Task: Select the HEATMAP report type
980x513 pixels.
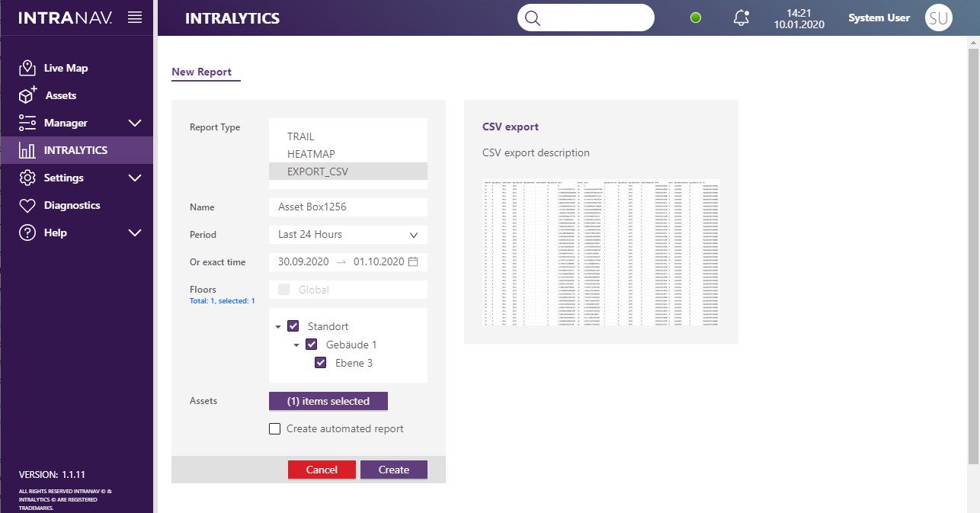Action: 348,154
